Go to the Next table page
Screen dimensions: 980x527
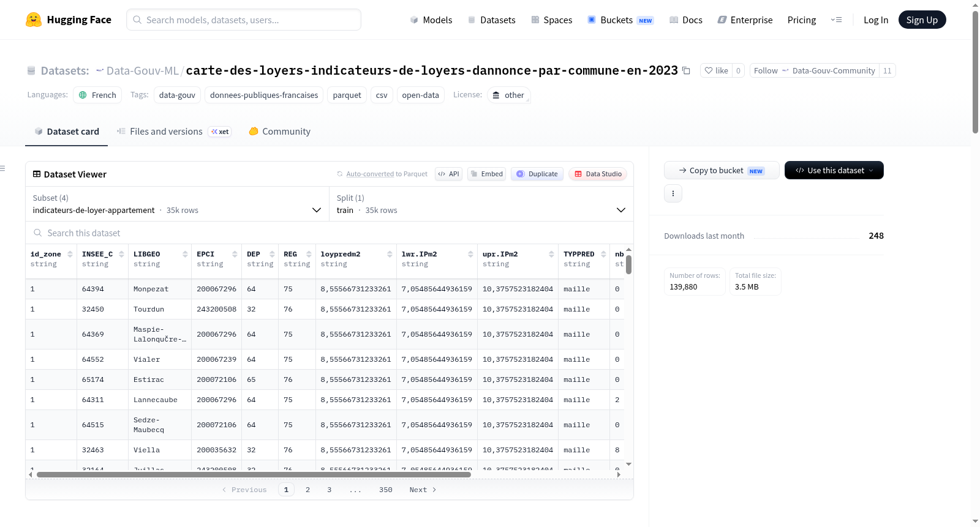(x=423, y=490)
